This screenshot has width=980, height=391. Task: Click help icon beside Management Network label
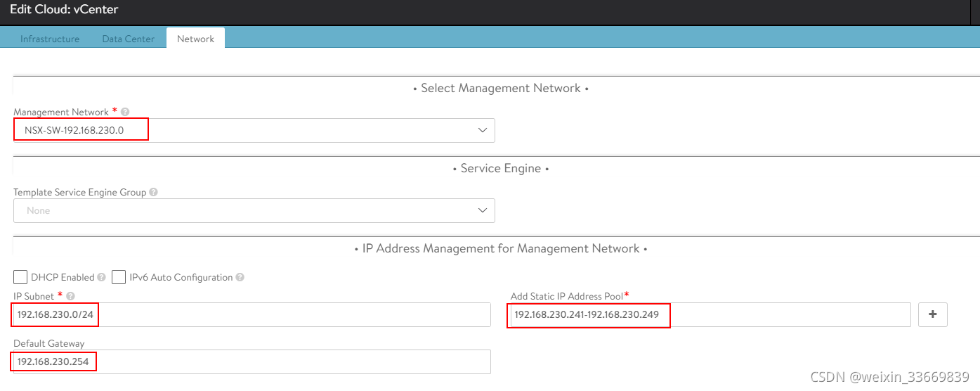(125, 112)
